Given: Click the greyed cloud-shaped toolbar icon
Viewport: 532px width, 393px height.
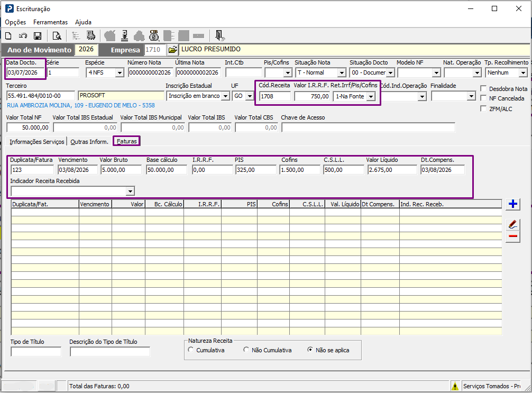Looking at the screenshot, I should (x=139, y=35).
